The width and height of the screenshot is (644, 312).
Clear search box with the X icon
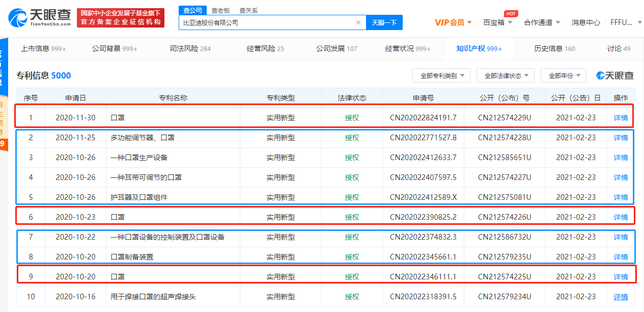tap(358, 22)
